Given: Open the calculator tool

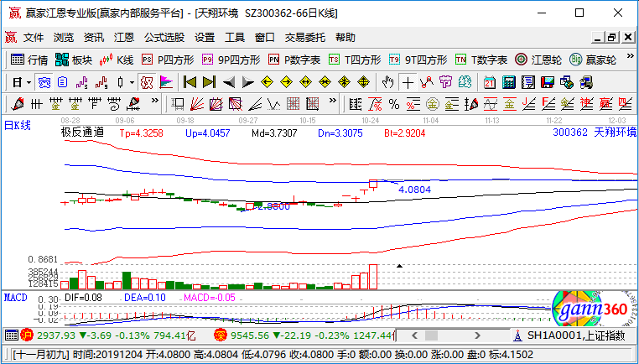Looking at the screenshot, I should (509, 83).
